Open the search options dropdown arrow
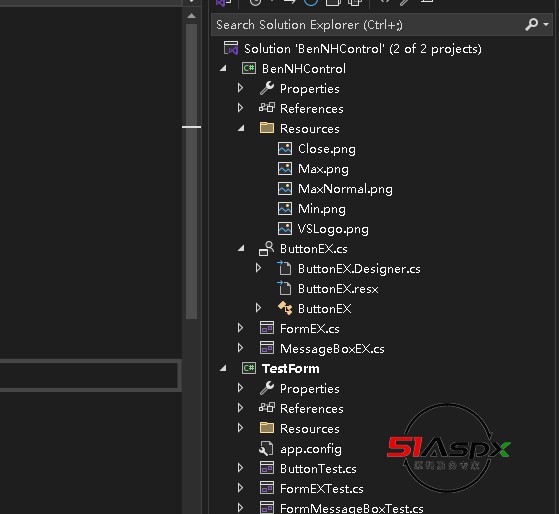 pyautogui.click(x=546, y=25)
